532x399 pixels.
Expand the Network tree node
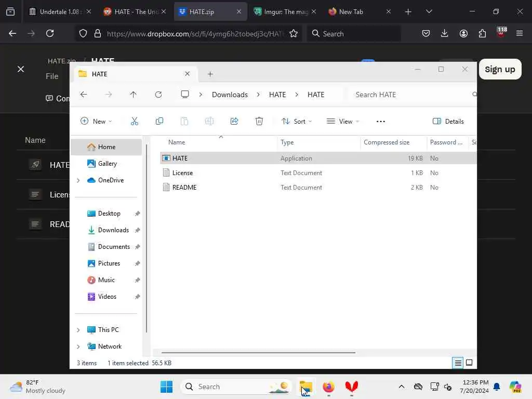tap(78, 347)
